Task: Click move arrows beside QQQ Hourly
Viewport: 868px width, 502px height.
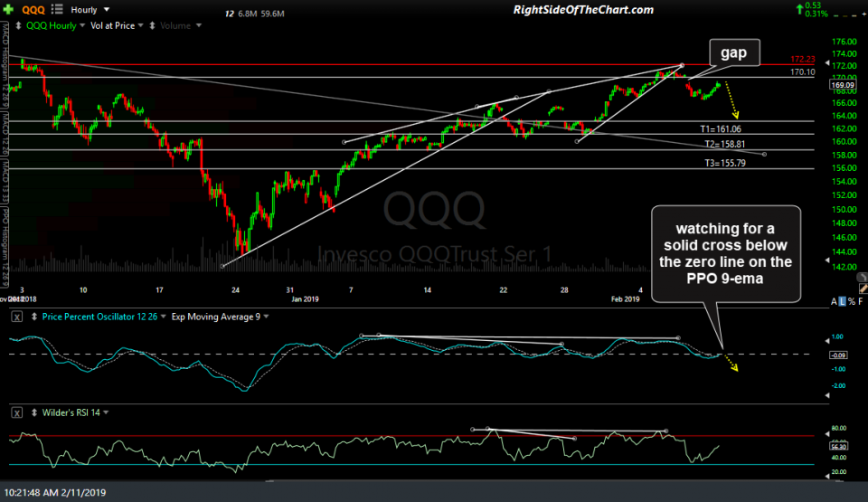Action: [18, 25]
